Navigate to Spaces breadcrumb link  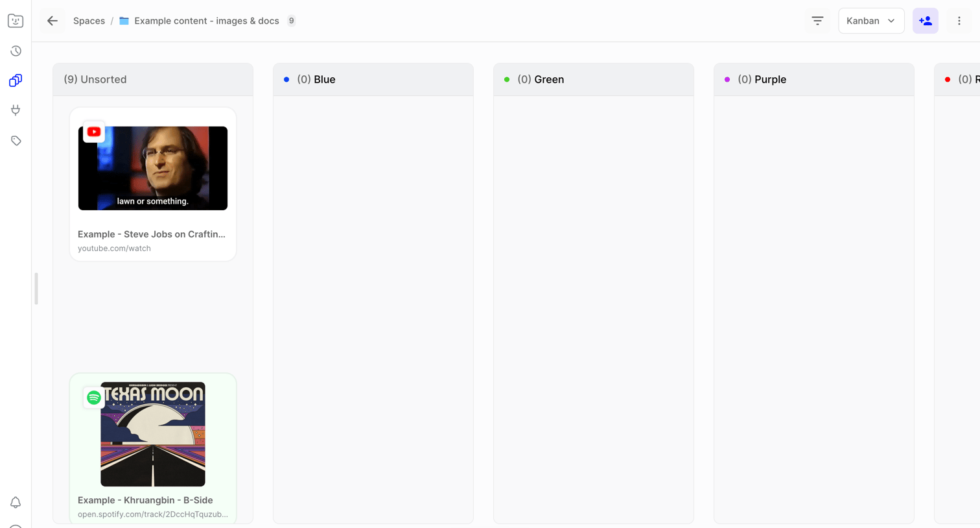tap(89, 21)
